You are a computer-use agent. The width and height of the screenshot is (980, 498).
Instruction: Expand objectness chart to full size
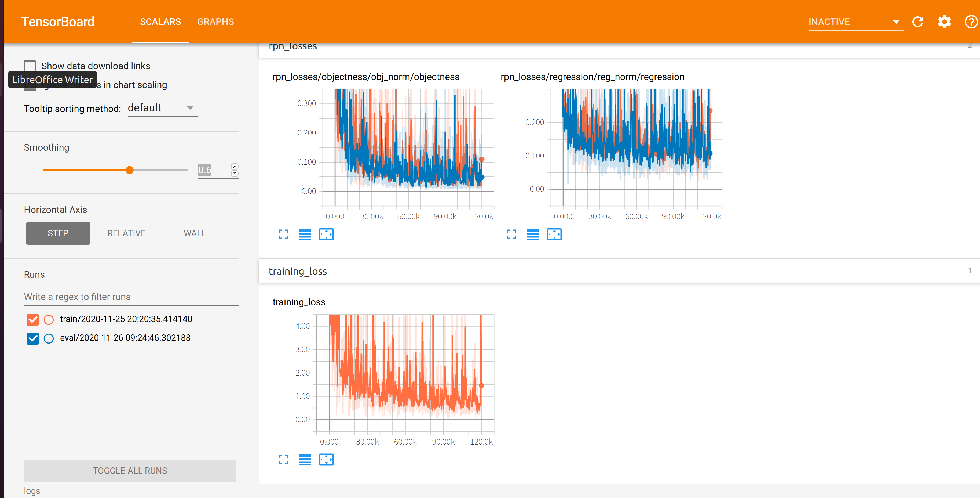click(283, 234)
